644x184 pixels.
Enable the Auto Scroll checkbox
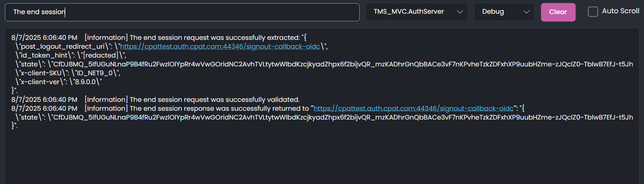(593, 12)
